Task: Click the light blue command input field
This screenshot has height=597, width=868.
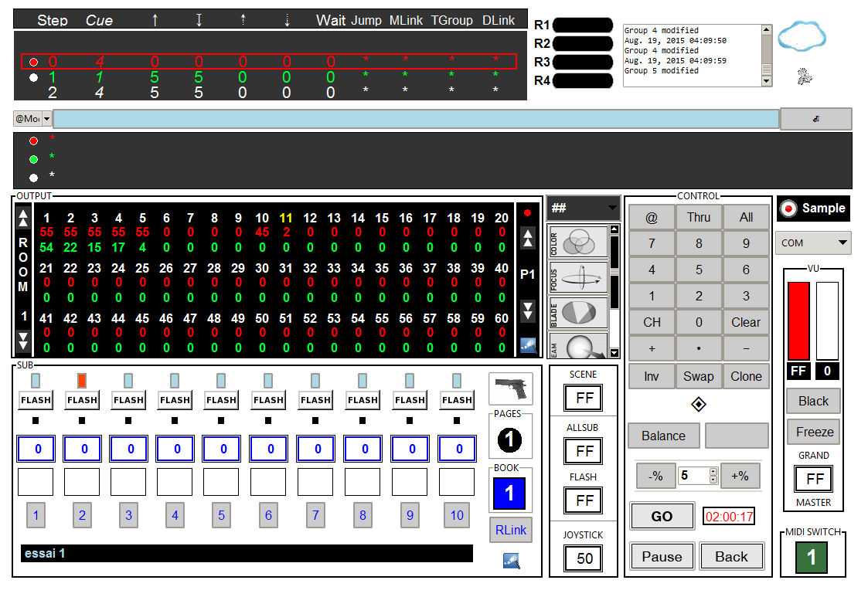Action: (x=416, y=119)
